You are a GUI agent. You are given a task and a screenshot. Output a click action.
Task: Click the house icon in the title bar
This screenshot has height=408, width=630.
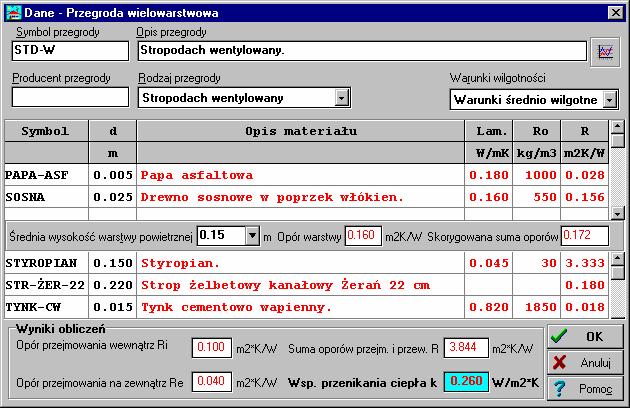(x=13, y=13)
